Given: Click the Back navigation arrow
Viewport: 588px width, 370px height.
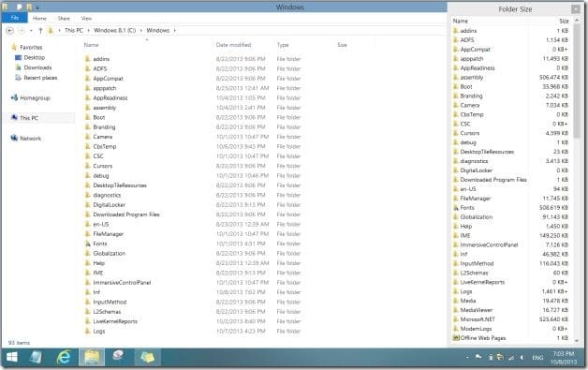Looking at the screenshot, I should coord(10,30).
